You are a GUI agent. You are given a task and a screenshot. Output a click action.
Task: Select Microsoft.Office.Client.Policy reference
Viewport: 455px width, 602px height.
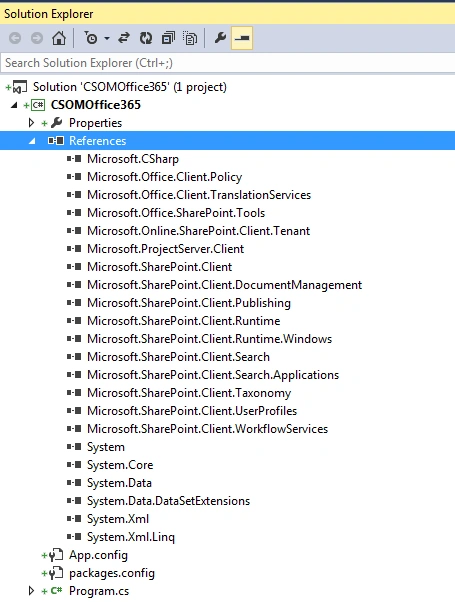[164, 177]
